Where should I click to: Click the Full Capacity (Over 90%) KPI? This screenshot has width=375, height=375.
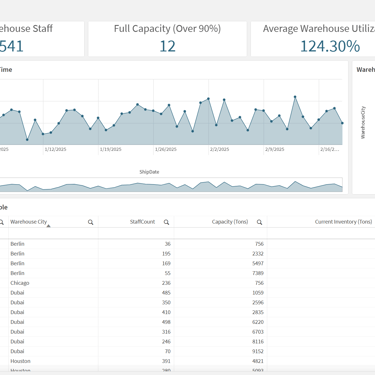[x=167, y=39]
